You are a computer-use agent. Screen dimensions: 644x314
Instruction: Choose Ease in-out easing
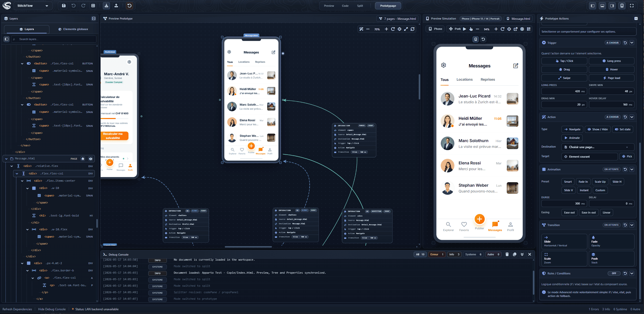[x=589, y=213]
